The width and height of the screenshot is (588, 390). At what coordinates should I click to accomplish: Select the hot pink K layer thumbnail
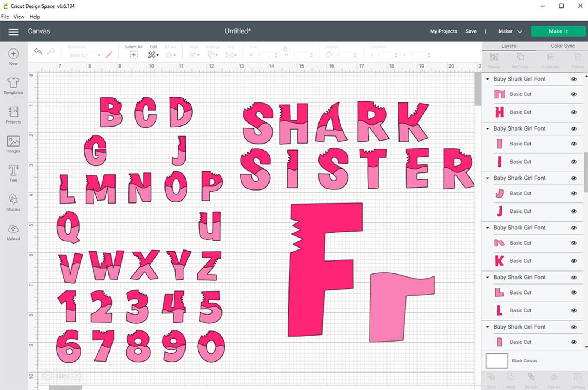click(500, 261)
